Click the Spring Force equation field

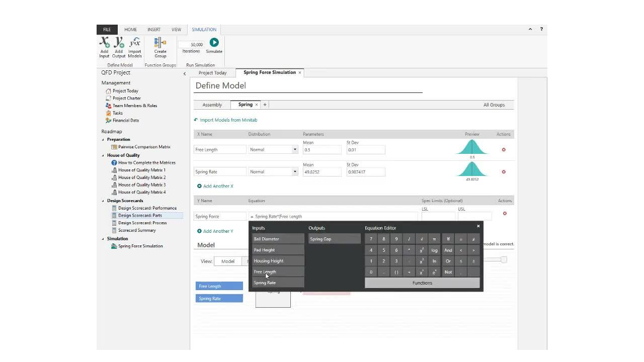[333, 216]
